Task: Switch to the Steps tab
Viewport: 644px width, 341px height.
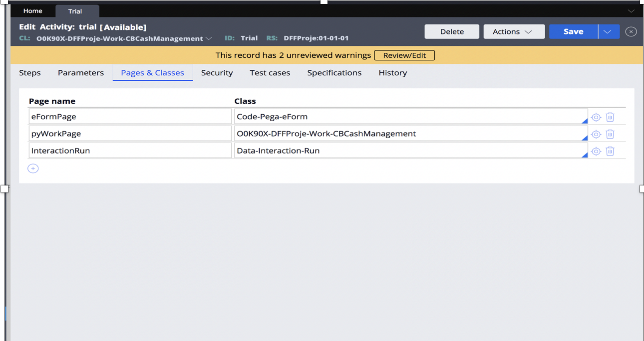Action: click(x=30, y=73)
